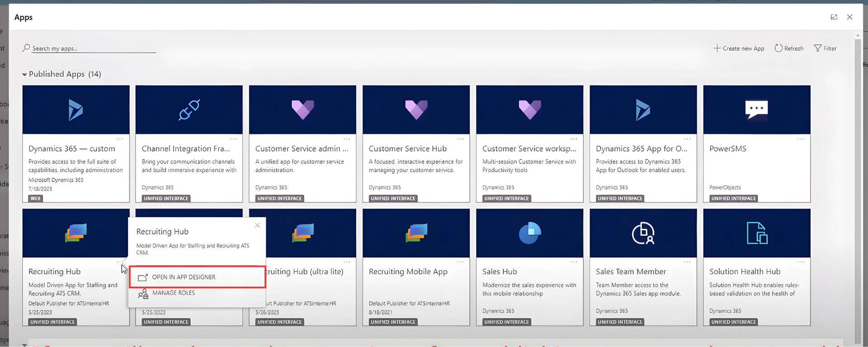Image resolution: width=868 pixels, height=347 pixels.
Task: Open more options for Solution Health Hub
Action: 801,262
